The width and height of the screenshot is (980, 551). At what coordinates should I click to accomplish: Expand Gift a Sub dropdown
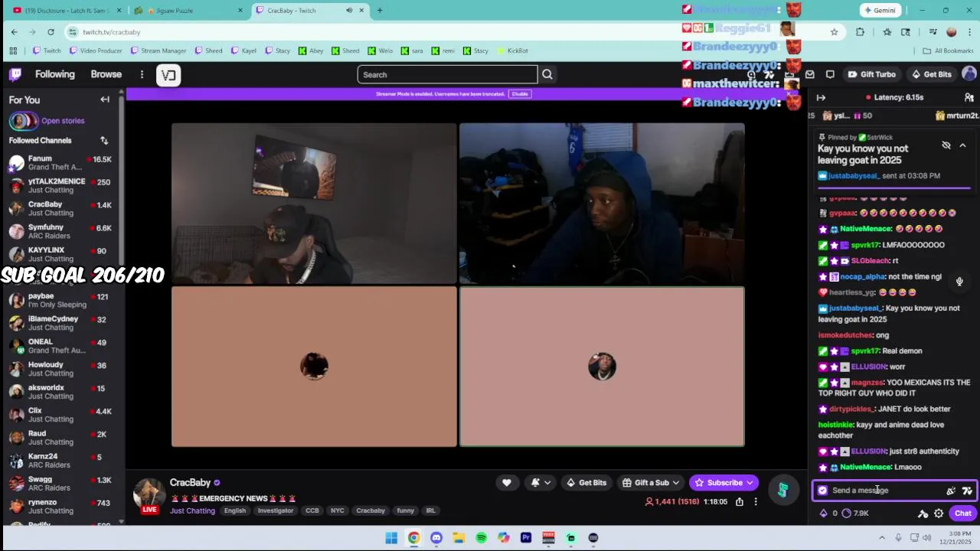(x=675, y=483)
